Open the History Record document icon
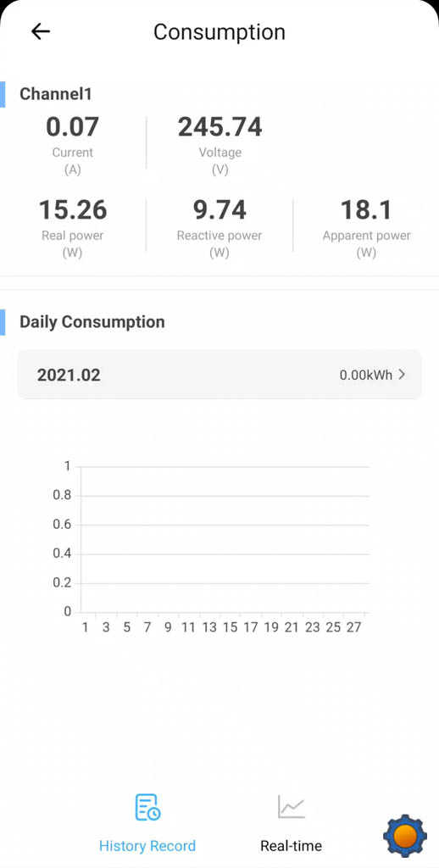 coord(147,807)
